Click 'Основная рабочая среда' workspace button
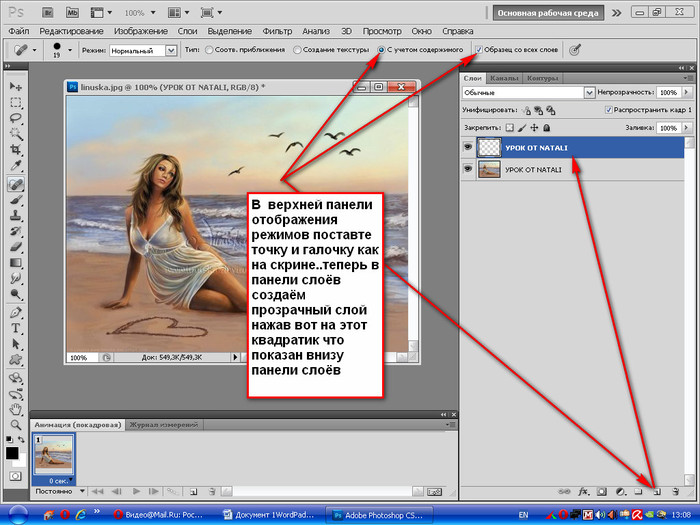Viewport: 700px width, 525px height. [548, 13]
